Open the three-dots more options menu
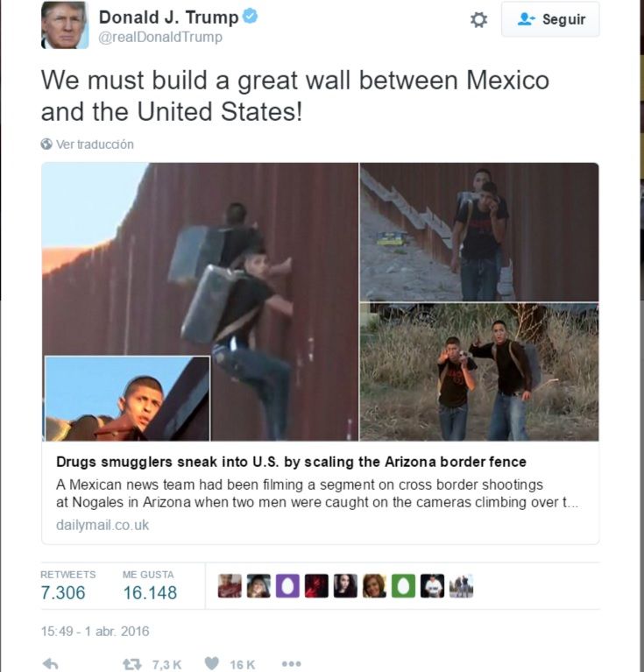The height and width of the screenshot is (672, 644). pos(292,664)
